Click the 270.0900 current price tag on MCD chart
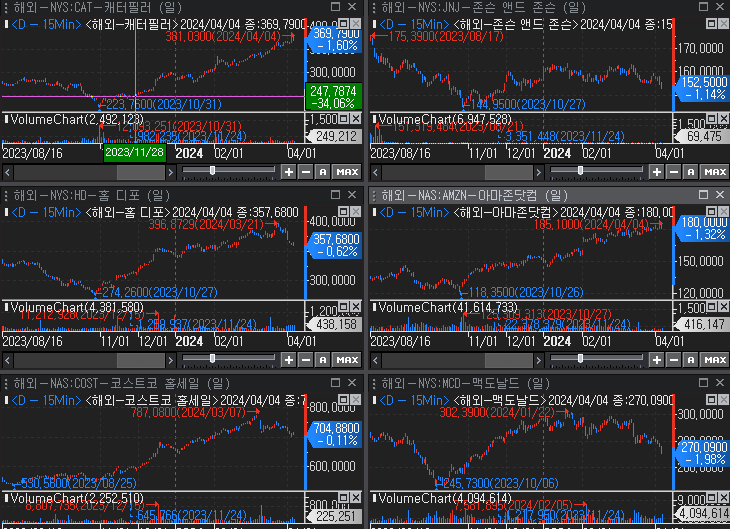 (x=703, y=453)
